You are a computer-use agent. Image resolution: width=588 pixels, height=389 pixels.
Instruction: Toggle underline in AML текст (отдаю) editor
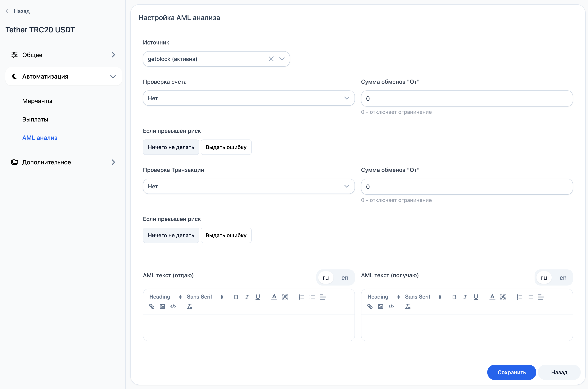(258, 297)
